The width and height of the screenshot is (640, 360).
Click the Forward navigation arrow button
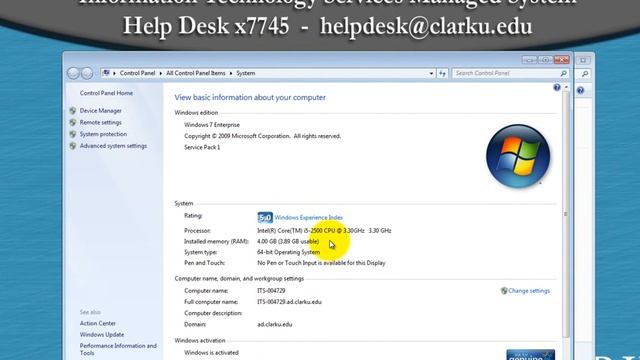[87, 73]
